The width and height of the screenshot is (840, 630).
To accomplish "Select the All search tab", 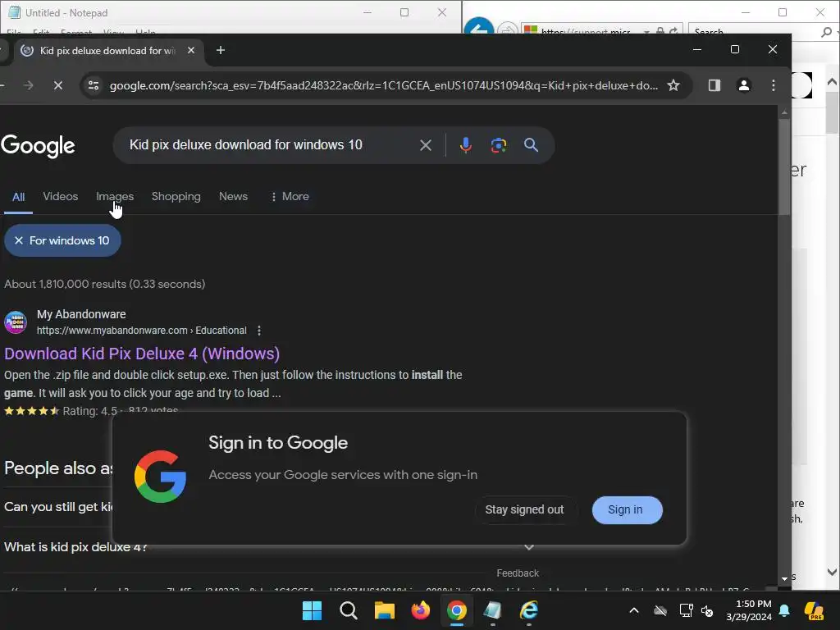I will 18,197.
